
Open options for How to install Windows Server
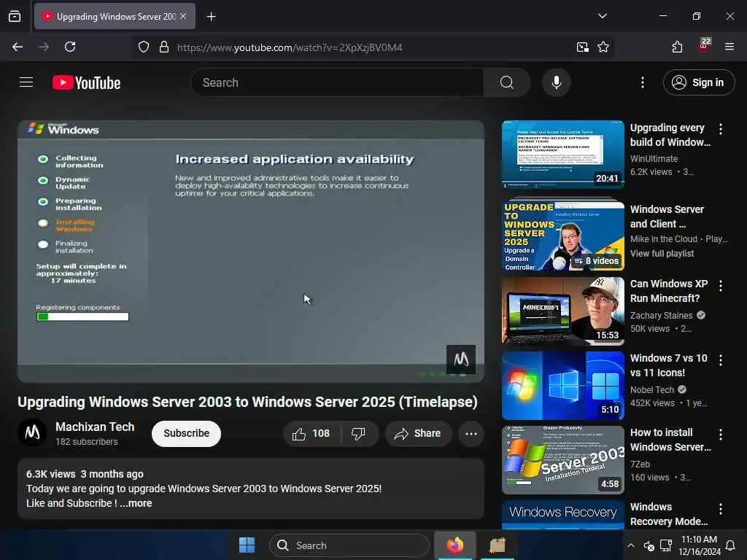tap(720, 435)
